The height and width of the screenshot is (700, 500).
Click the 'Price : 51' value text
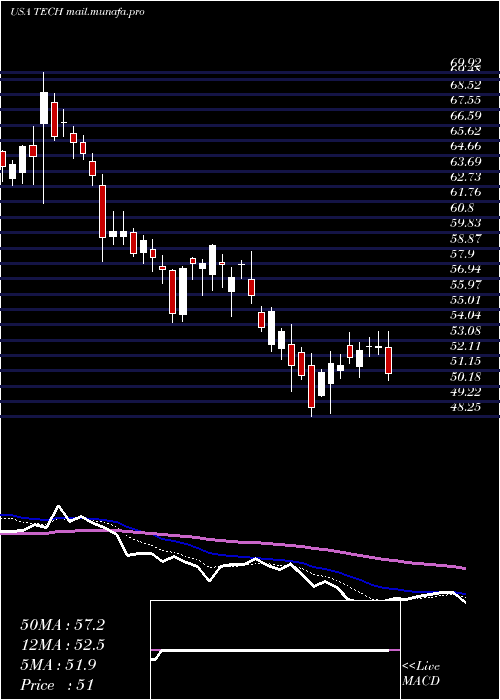[x=57, y=684]
